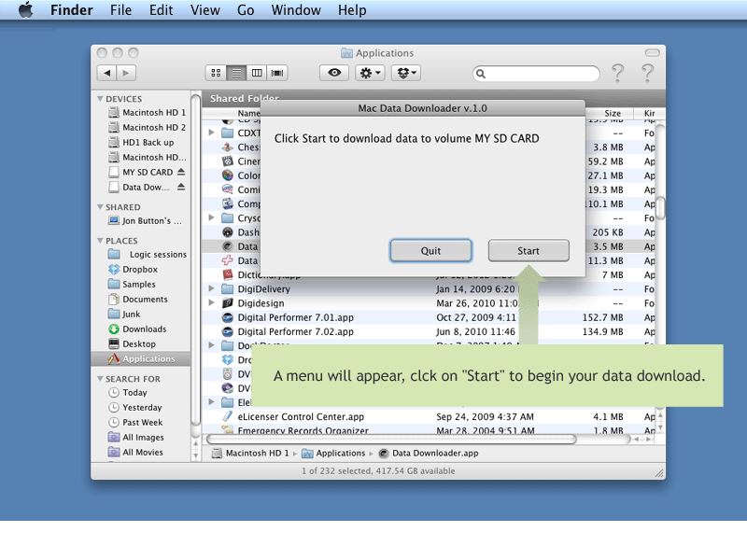Select Yesterday search in sidebar
This screenshot has width=747, height=560.
coord(134,407)
